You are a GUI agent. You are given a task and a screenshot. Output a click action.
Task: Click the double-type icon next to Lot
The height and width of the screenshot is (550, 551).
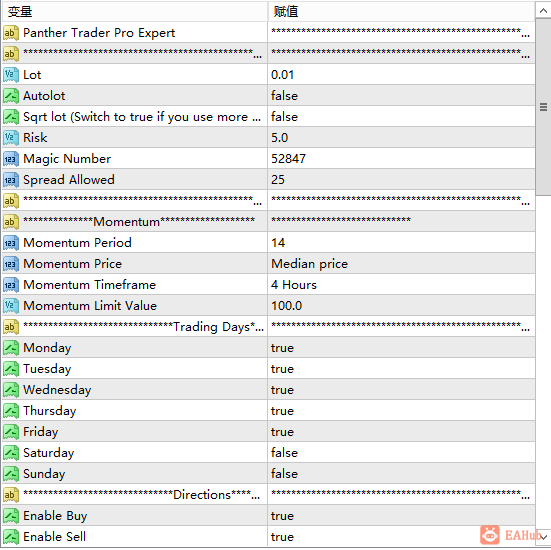11,75
